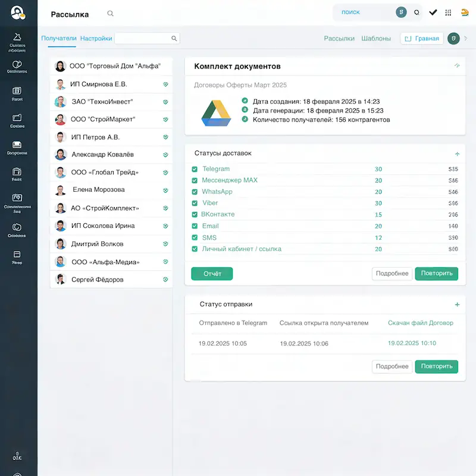
Task: Click the Google Drive logo in Комплект документов
Action: pos(216,113)
